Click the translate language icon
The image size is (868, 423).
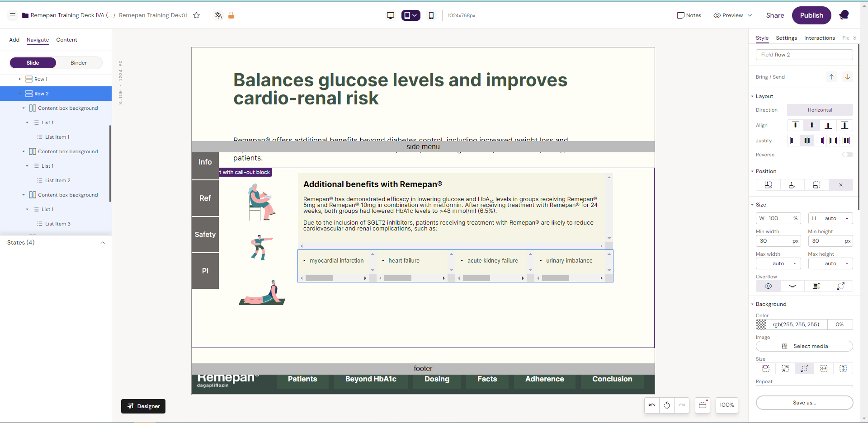point(218,15)
